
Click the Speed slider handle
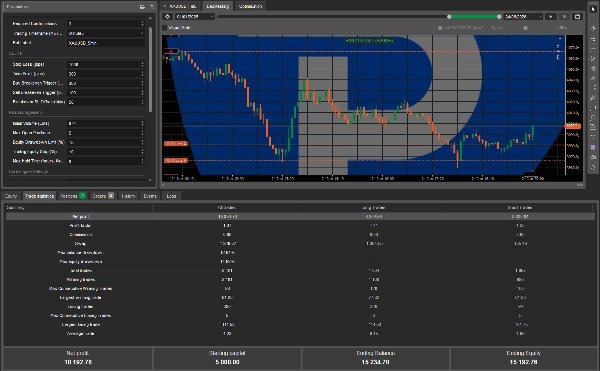[525, 28]
